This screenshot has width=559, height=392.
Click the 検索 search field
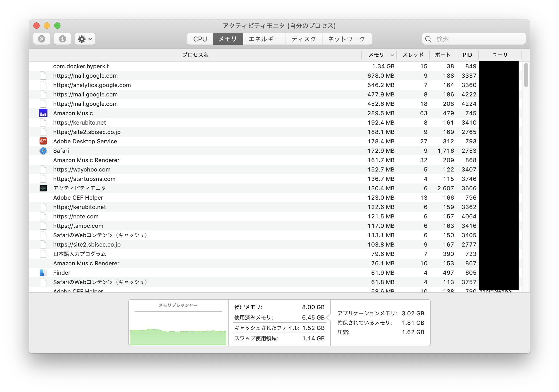pyautogui.click(x=474, y=39)
